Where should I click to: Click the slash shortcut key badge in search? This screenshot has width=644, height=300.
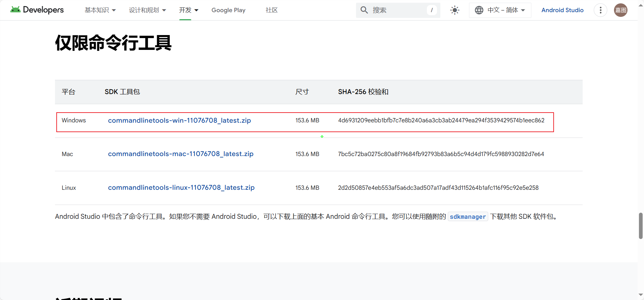pyautogui.click(x=432, y=10)
